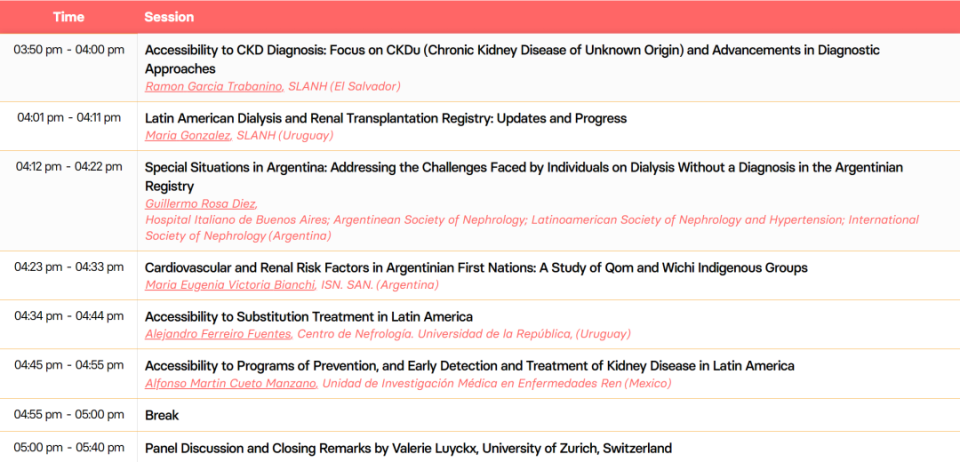The height and width of the screenshot is (462, 960).
Task: Click the Session column header
Action: 169,17
